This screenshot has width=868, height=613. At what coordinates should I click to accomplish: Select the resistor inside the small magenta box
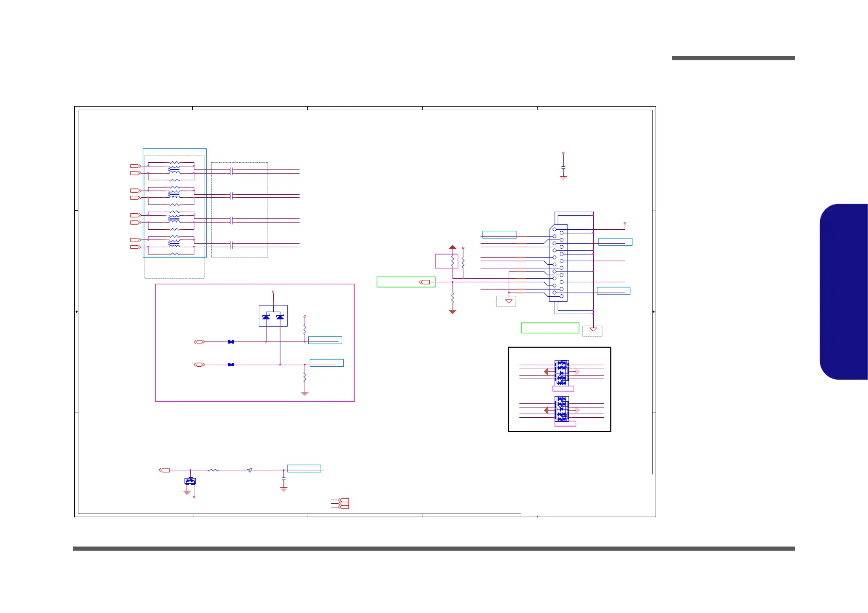click(453, 261)
